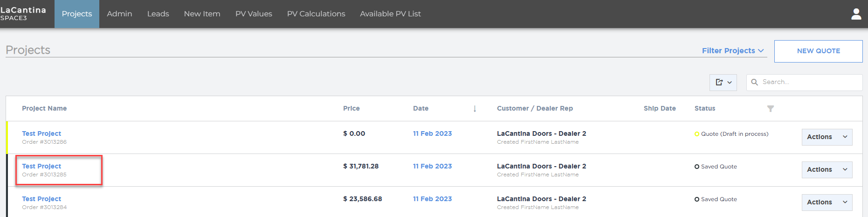Image resolution: width=868 pixels, height=217 pixels.
Task: Open Available PV List page
Action: (390, 14)
